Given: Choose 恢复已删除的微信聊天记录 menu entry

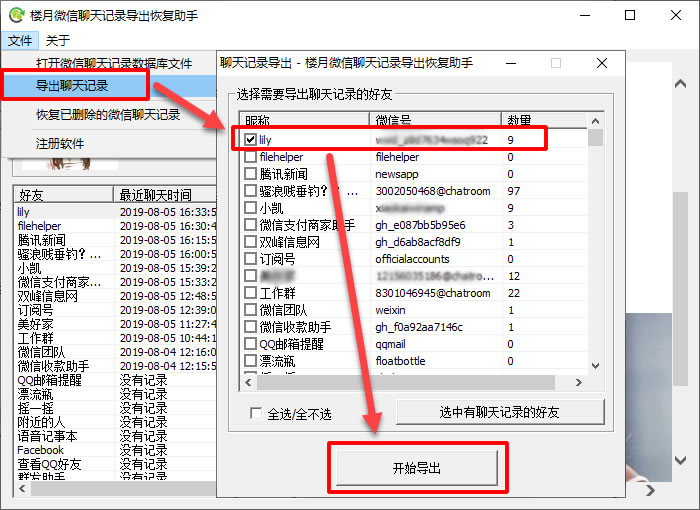Looking at the screenshot, I should (x=108, y=114).
